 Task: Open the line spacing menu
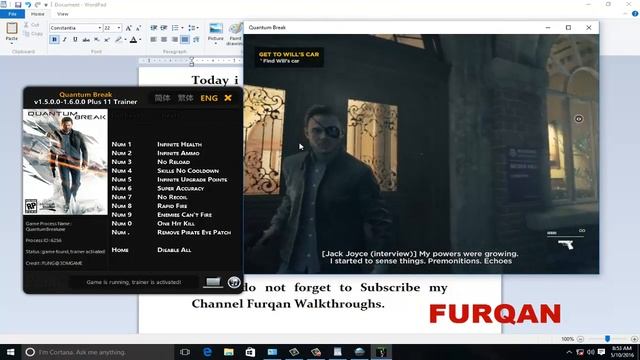click(x=193, y=28)
